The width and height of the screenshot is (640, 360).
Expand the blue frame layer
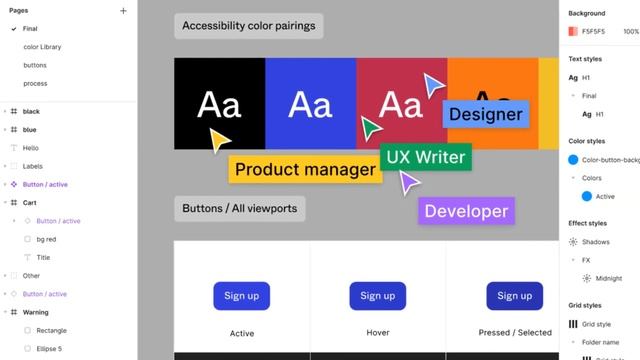5,129
